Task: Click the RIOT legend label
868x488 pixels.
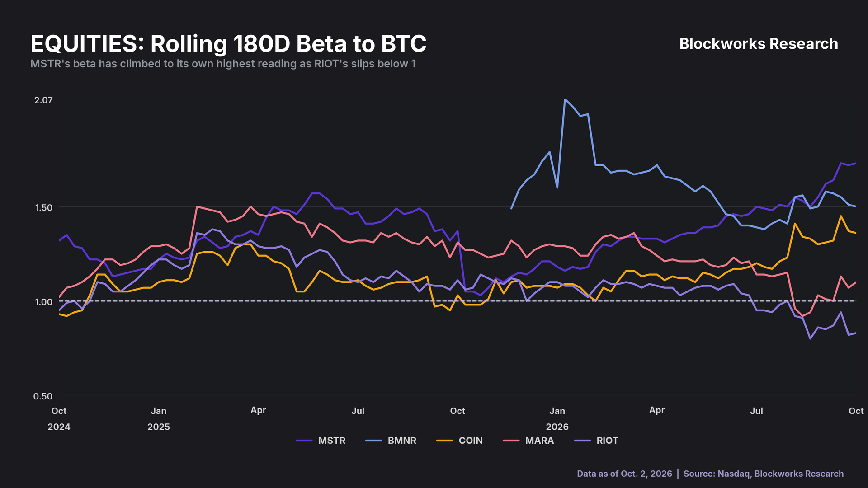Action: pyautogui.click(x=607, y=441)
